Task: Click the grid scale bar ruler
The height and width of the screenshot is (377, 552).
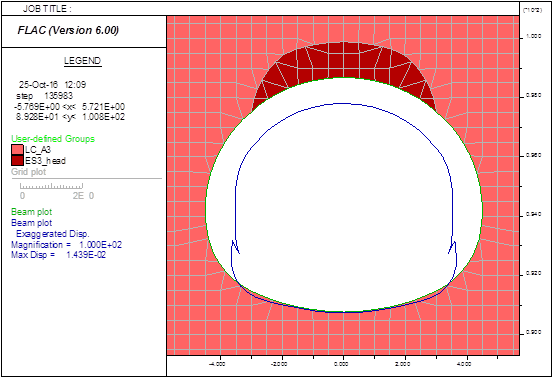Action: (51, 186)
